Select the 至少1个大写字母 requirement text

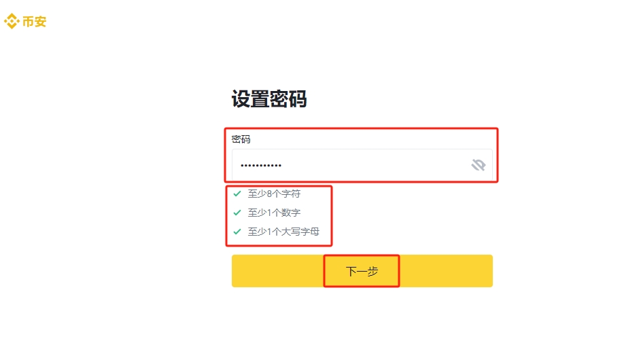(283, 232)
